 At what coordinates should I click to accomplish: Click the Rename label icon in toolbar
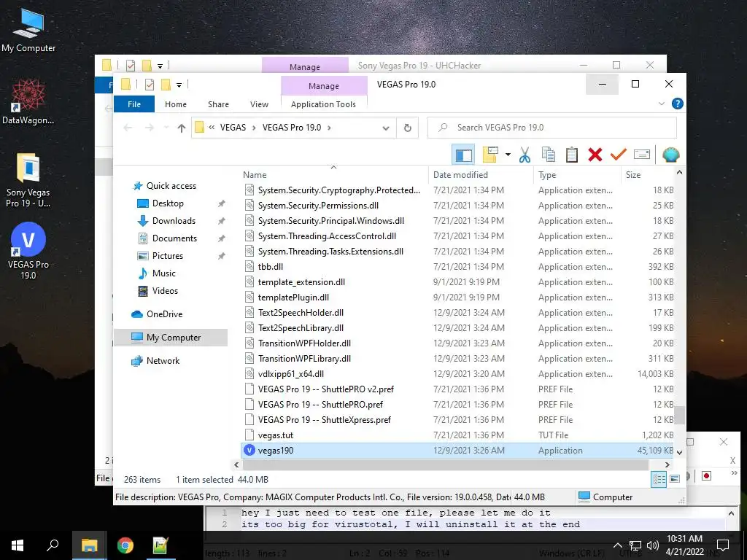(642, 155)
